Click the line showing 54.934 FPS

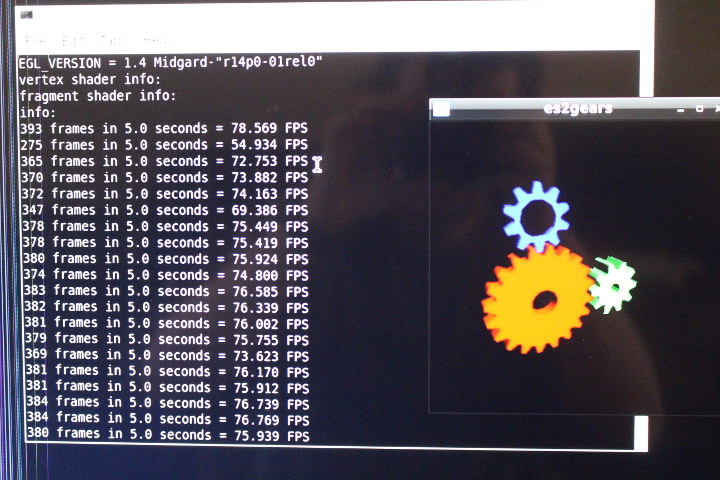(x=164, y=145)
